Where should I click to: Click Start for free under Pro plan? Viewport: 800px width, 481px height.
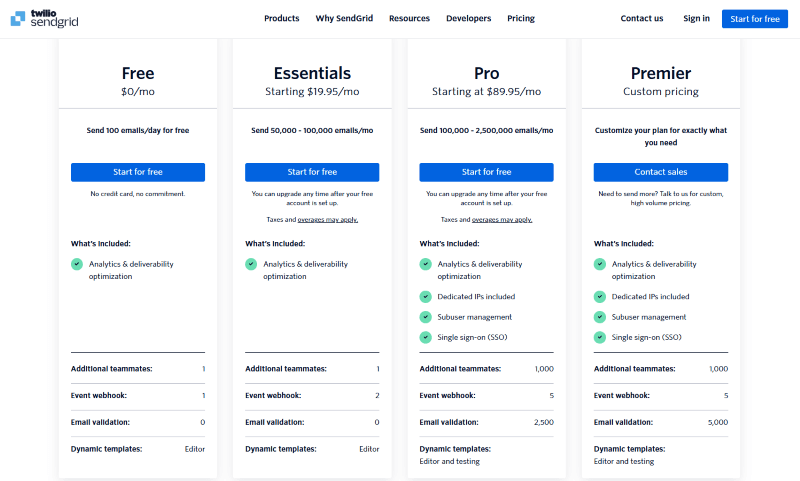pos(486,172)
